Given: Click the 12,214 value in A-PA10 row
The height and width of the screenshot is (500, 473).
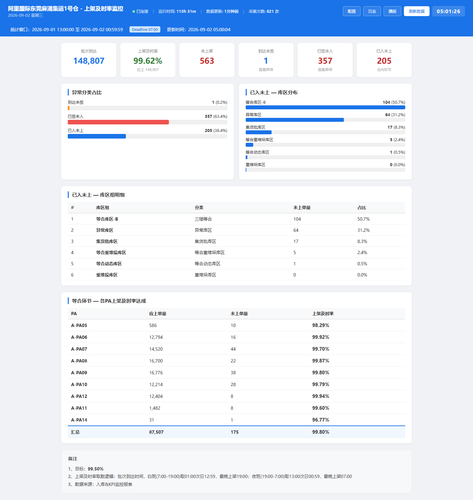Looking at the screenshot, I should pos(156,385).
